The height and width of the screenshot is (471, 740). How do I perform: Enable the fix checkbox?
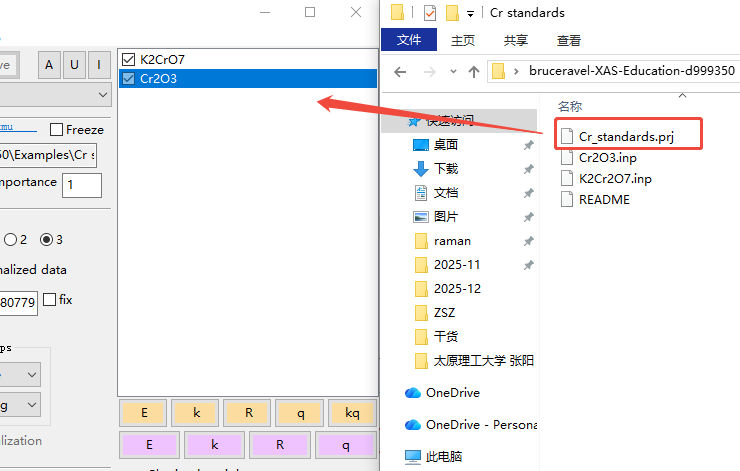point(49,300)
